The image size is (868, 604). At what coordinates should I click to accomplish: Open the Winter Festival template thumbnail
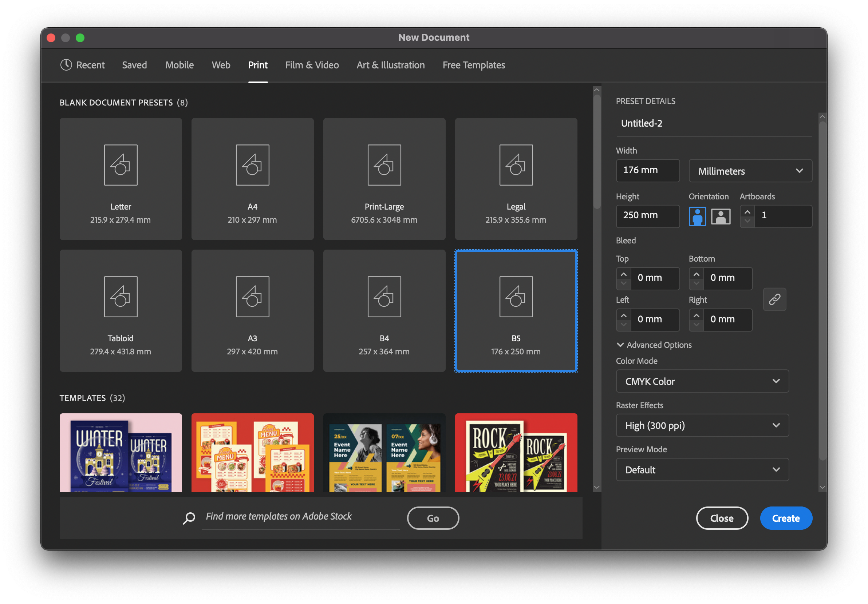[x=121, y=453]
